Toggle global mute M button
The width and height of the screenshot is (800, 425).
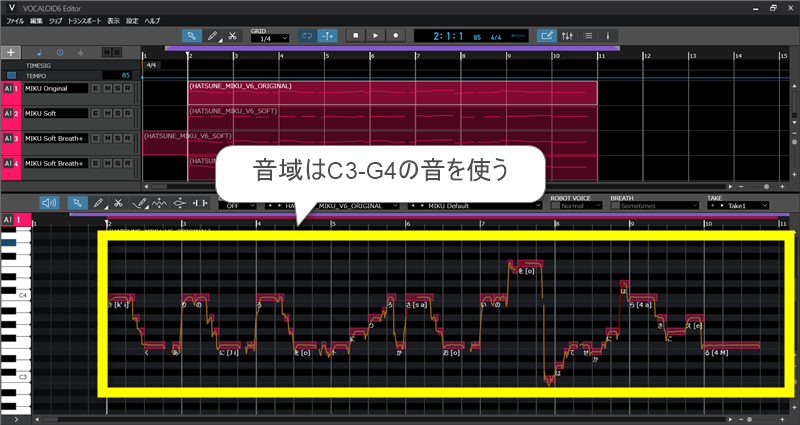107,53
